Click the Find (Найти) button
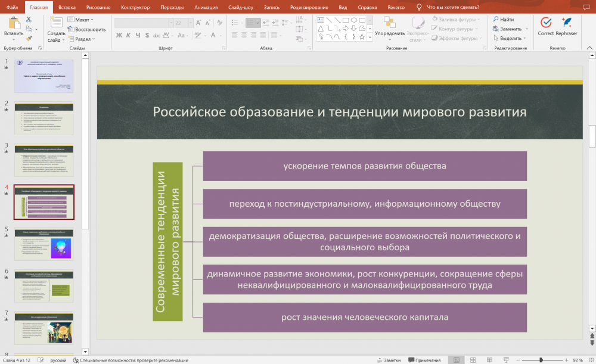The image size is (596, 364). tap(504, 19)
